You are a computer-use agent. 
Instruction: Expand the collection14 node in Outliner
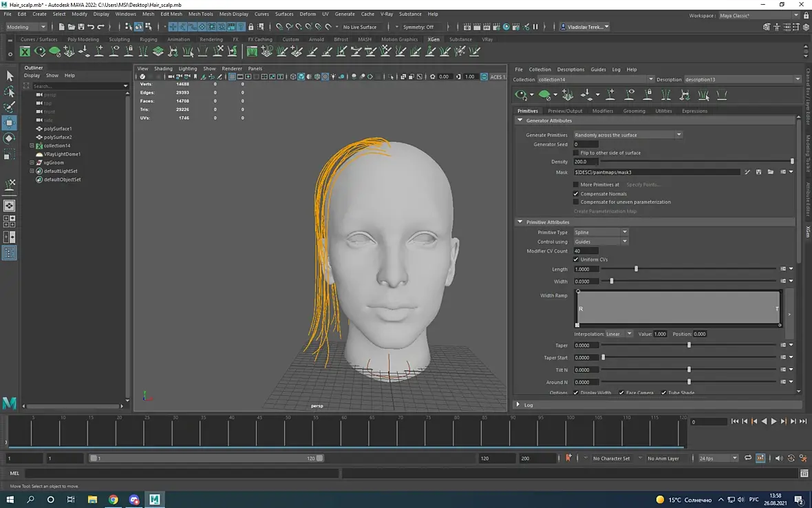(32, 146)
